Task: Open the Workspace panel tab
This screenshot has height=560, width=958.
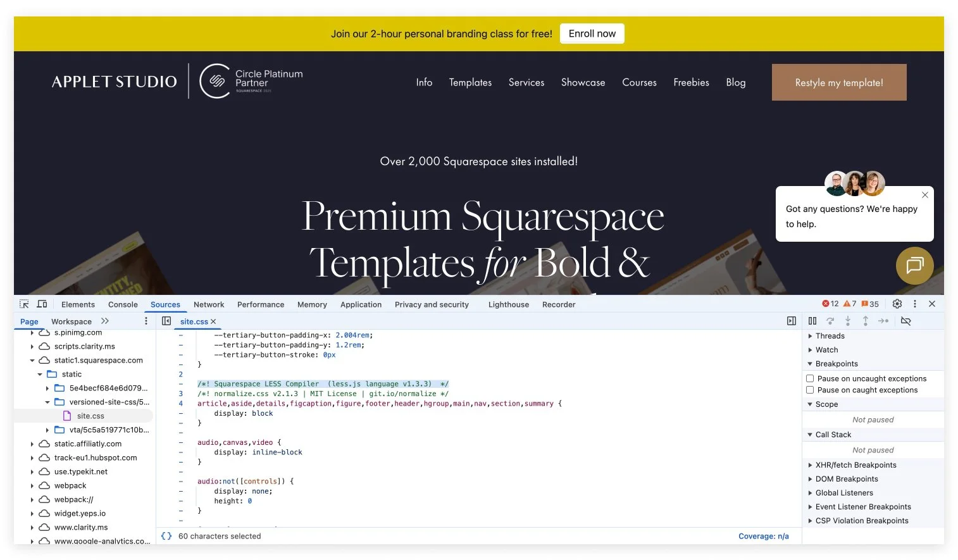Action: click(71, 321)
